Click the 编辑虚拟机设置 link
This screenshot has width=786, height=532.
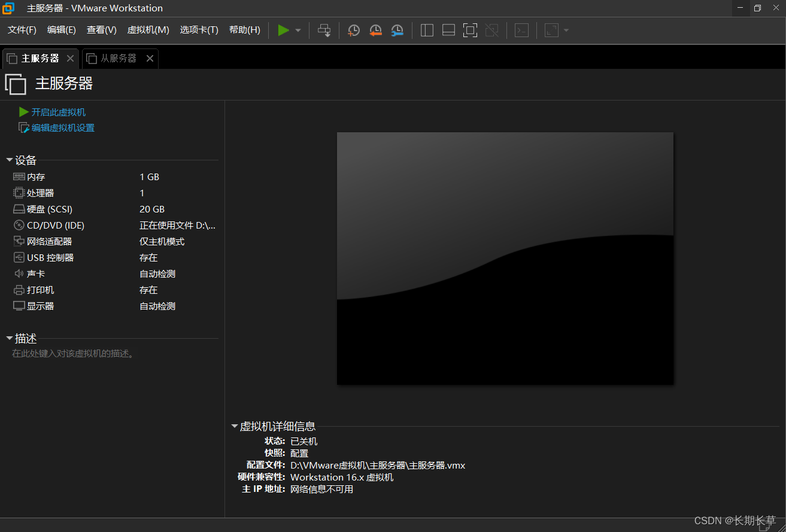63,127
